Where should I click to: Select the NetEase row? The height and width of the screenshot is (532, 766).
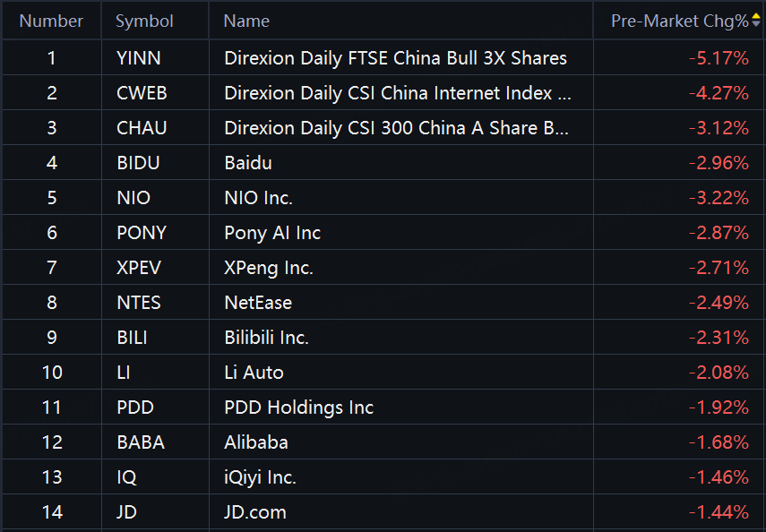tap(258, 303)
